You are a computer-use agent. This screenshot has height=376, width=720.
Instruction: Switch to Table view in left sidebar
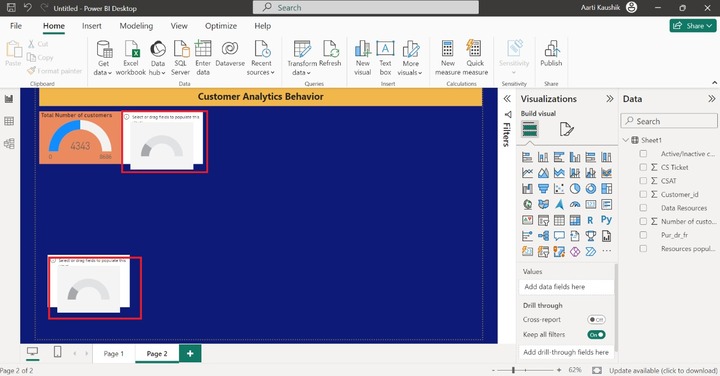tap(9, 121)
